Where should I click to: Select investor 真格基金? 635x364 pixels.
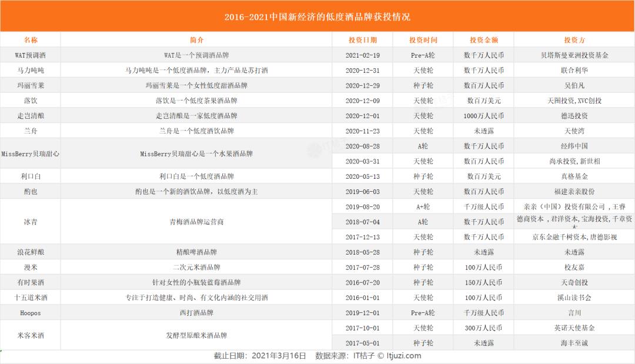point(574,176)
